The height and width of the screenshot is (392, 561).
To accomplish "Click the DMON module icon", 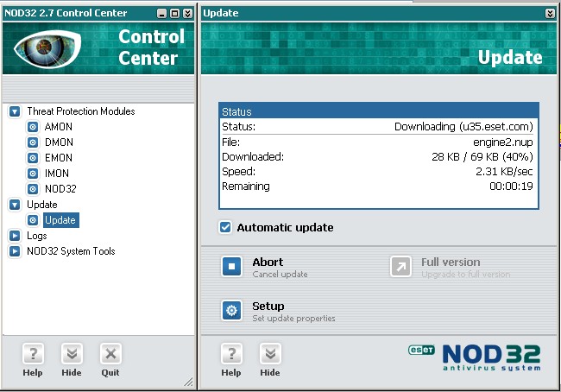I will [x=33, y=142].
